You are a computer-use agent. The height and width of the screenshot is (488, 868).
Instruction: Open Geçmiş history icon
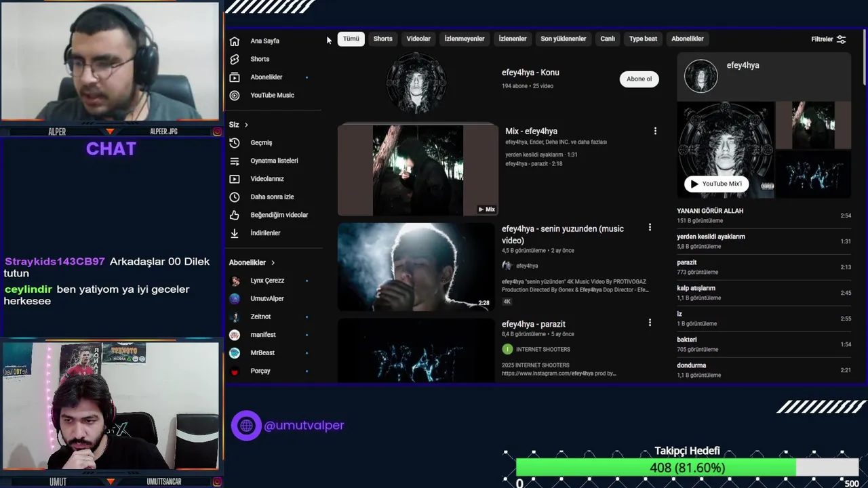point(234,143)
